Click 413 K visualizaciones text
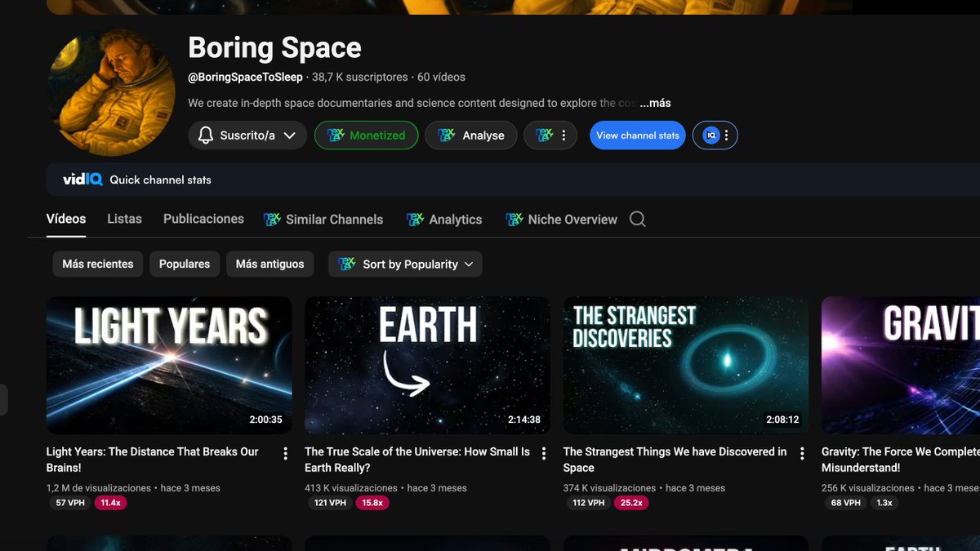Screen dimensions: 980x551 tap(351, 488)
